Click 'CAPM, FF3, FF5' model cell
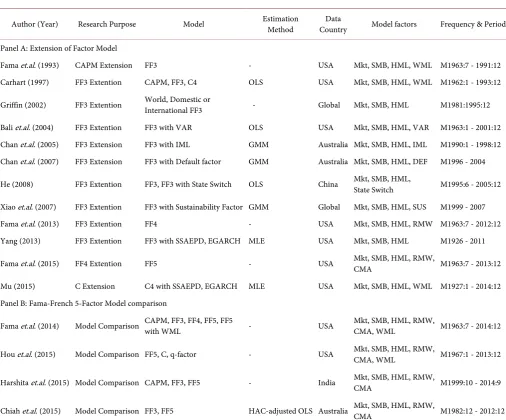The image size is (506, 420). point(172,383)
